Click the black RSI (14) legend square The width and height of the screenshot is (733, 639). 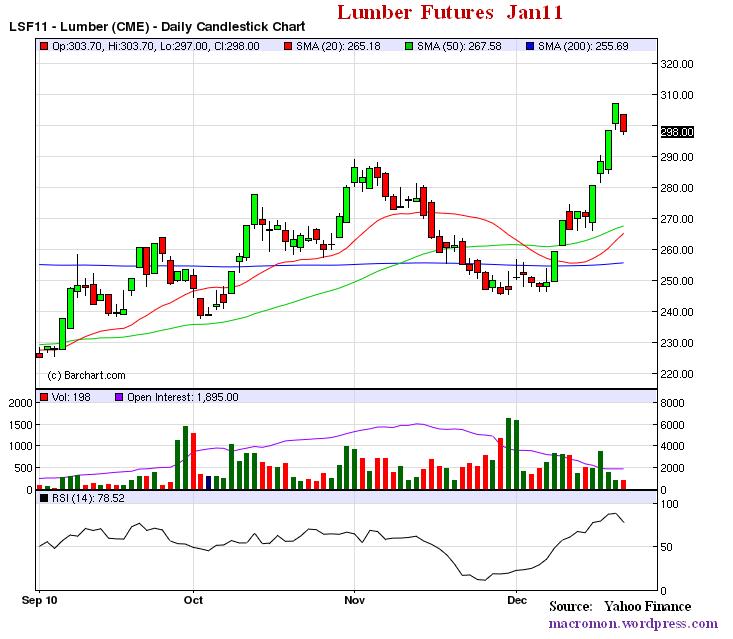tap(42, 497)
